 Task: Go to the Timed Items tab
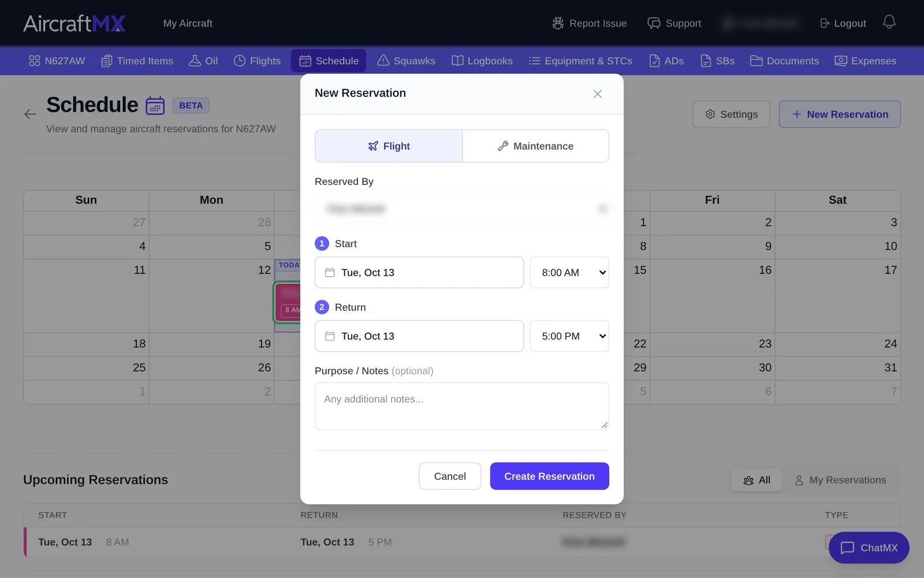(x=137, y=61)
